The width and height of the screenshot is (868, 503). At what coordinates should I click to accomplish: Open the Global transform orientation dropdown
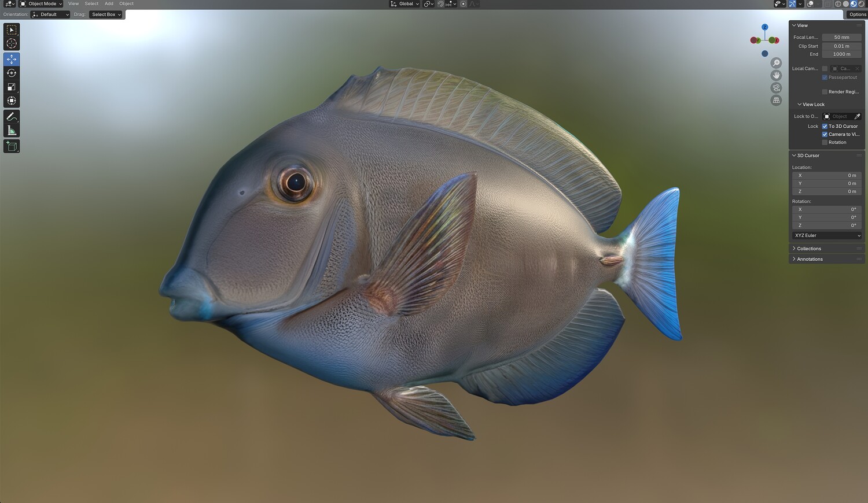point(405,3)
